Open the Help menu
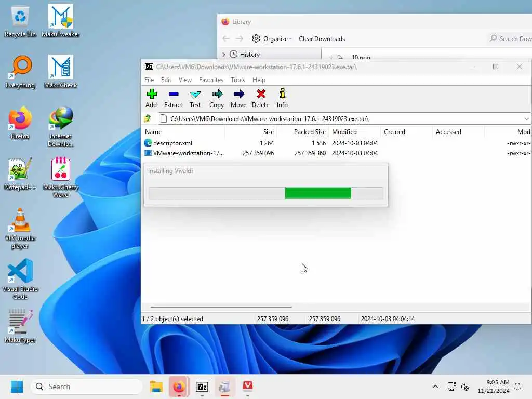 pyautogui.click(x=259, y=79)
